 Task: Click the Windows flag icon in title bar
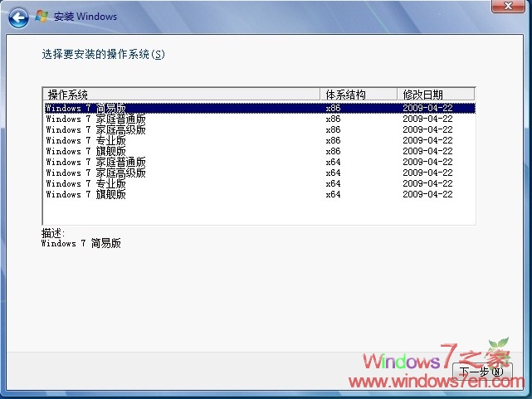[41, 16]
